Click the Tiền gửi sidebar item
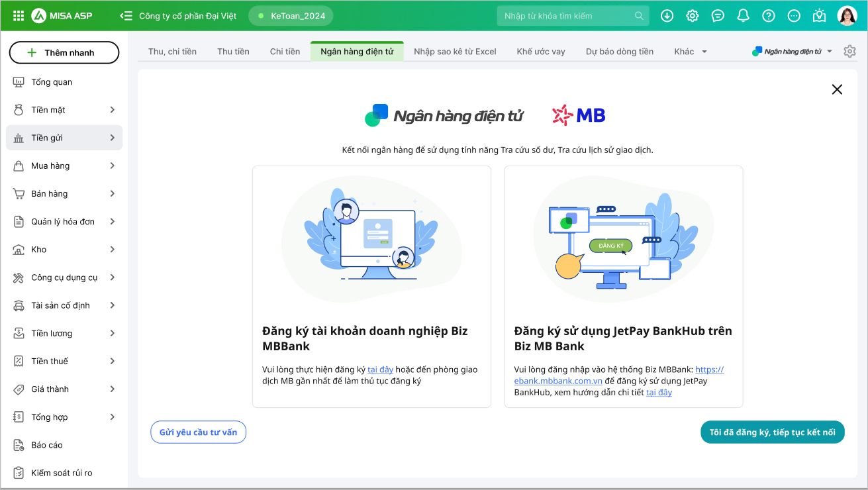The width and height of the screenshot is (868, 490). 64,138
